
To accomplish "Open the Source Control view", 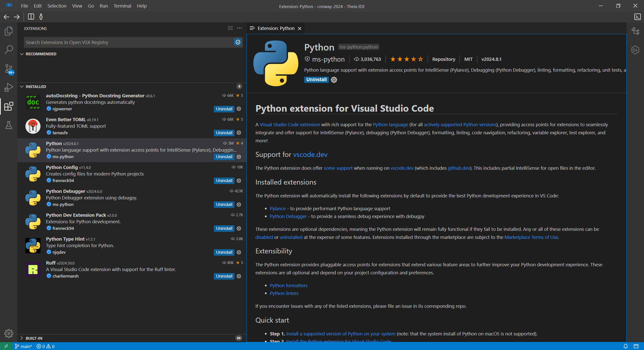I will [x=9, y=69].
